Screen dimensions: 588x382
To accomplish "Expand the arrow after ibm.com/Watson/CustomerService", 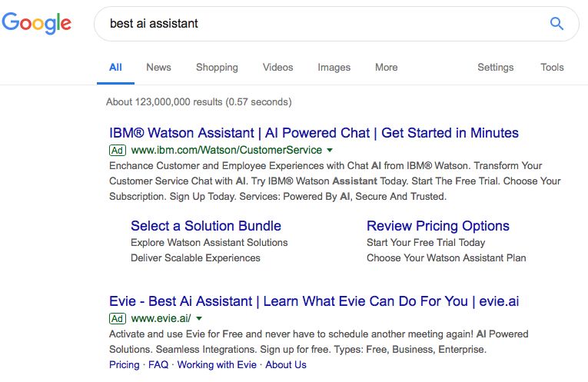I will (x=330, y=151).
